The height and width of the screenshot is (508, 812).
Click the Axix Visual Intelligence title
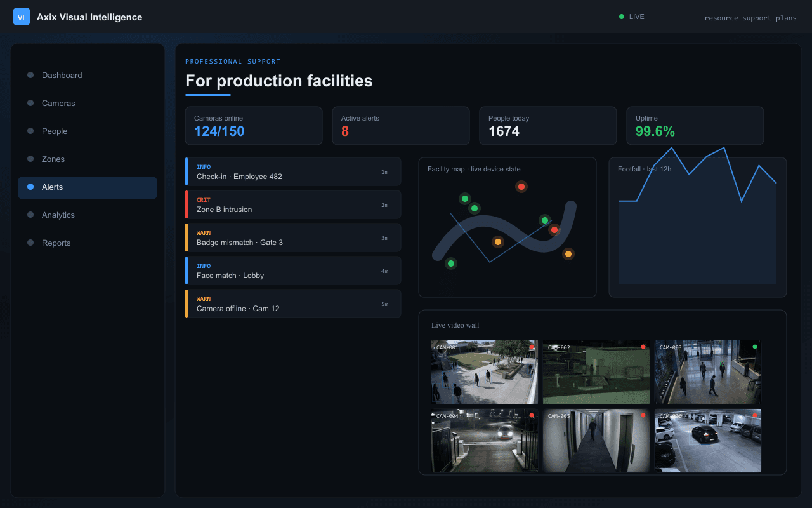[x=89, y=17]
